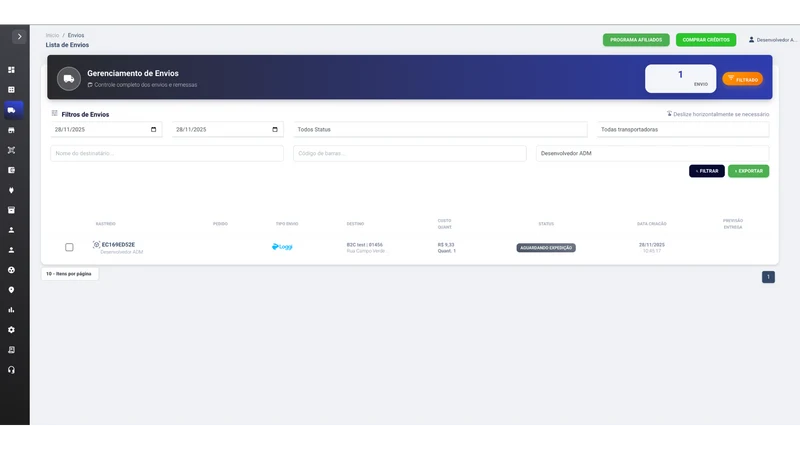
Task: Click the DESTINO column header
Action: pos(356,224)
